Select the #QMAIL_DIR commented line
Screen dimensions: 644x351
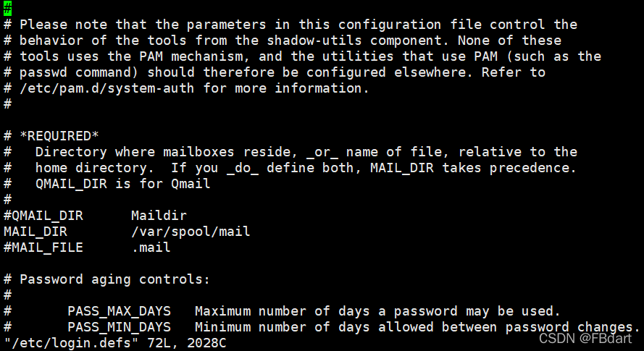pyautogui.click(x=95, y=216)
